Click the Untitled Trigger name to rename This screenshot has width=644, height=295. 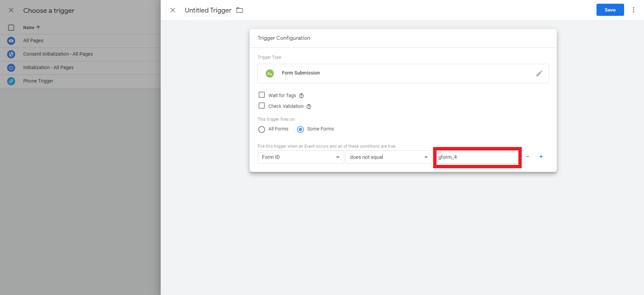(208, 10)
